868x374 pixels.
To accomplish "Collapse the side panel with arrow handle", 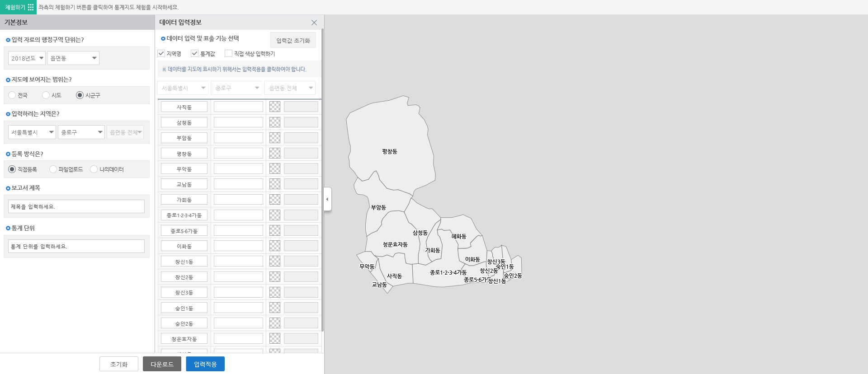I will click(327, 199).
